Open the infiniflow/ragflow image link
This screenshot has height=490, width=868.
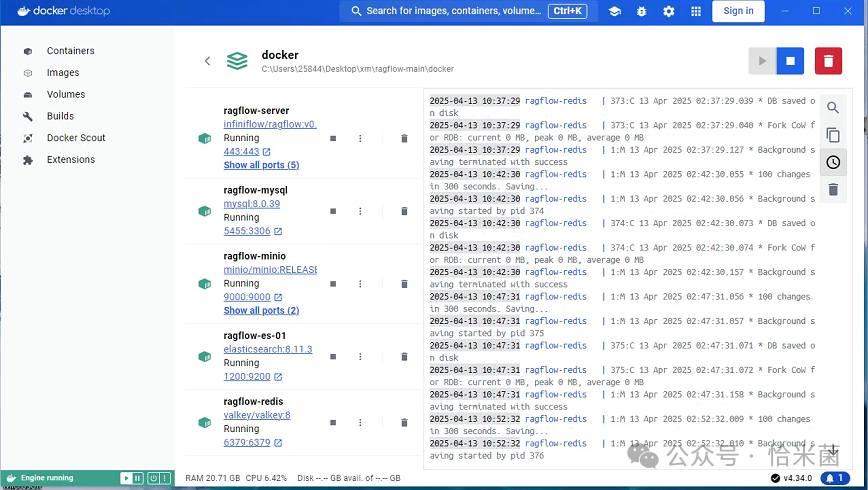[270, 124]
